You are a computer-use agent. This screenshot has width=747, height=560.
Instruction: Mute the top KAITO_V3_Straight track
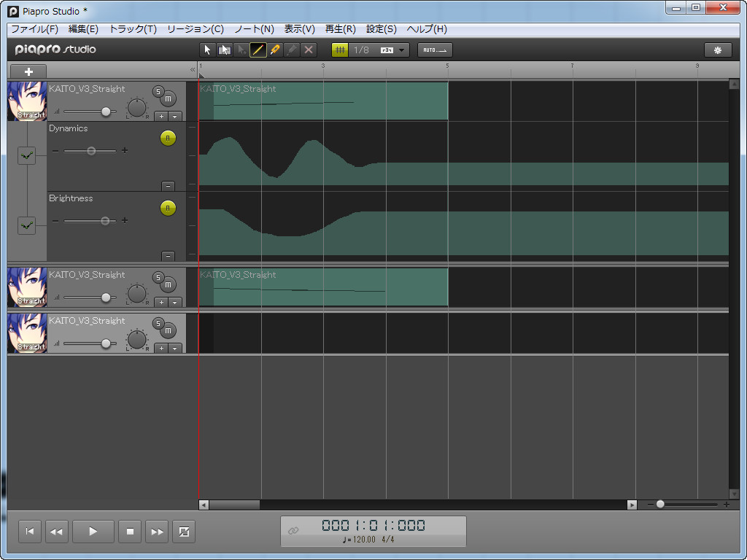169,98
